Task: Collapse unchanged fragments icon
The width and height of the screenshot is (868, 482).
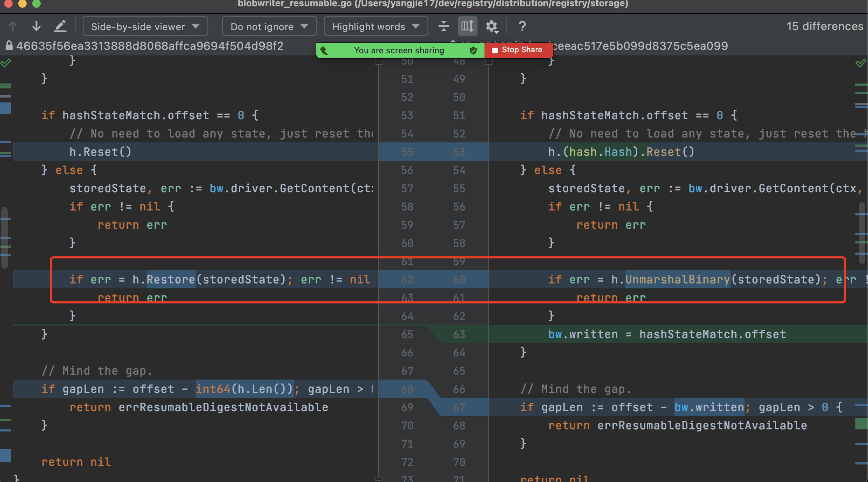Action: (x=443, y=26)
